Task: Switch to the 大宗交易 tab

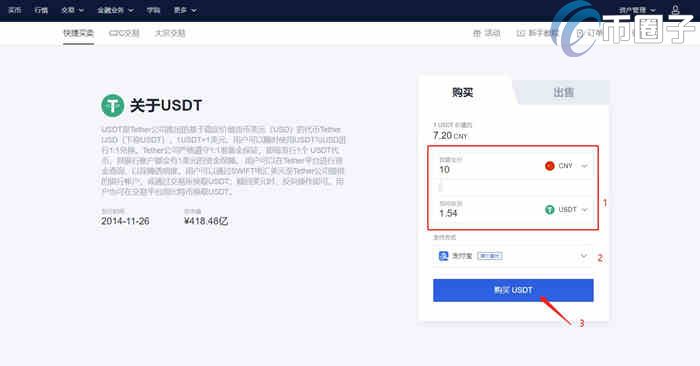Action: 170,33
